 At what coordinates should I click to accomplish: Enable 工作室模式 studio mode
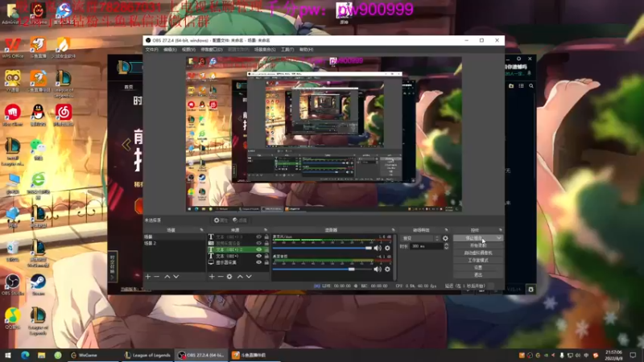pyautogui.click(x=478, y=260)
